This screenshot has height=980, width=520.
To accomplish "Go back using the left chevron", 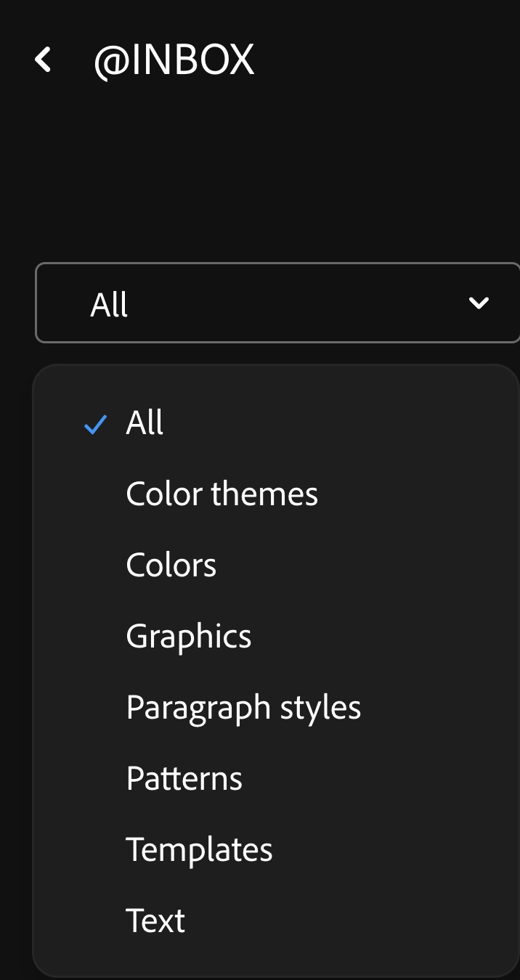I will 44,60.
